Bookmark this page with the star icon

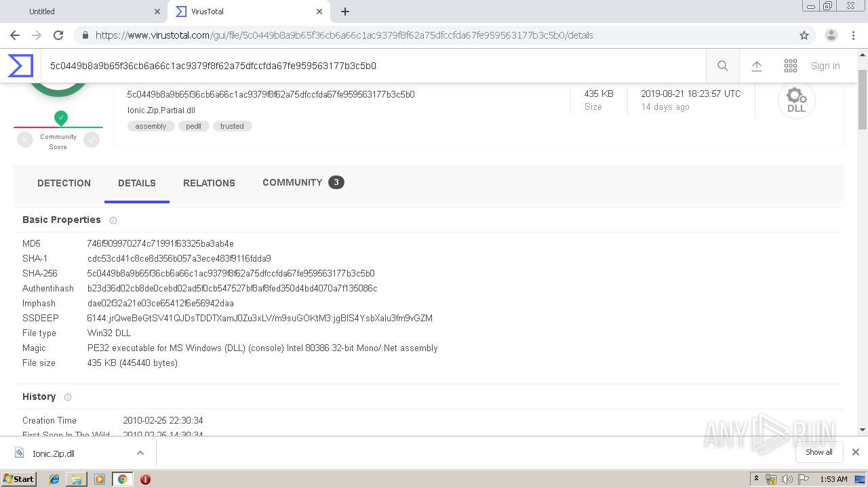pyautogui.click(x=804, y=35)
